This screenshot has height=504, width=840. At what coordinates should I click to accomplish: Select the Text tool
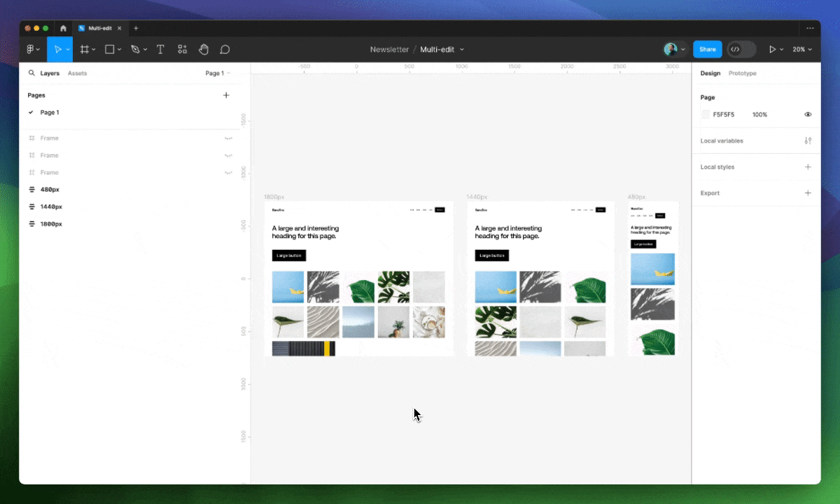[x=160, y=50]
